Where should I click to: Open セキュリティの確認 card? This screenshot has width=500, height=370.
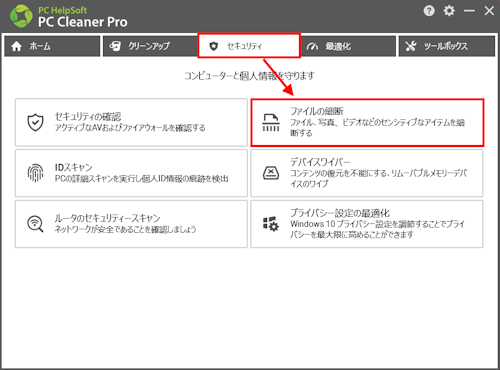tap(131, 122)
